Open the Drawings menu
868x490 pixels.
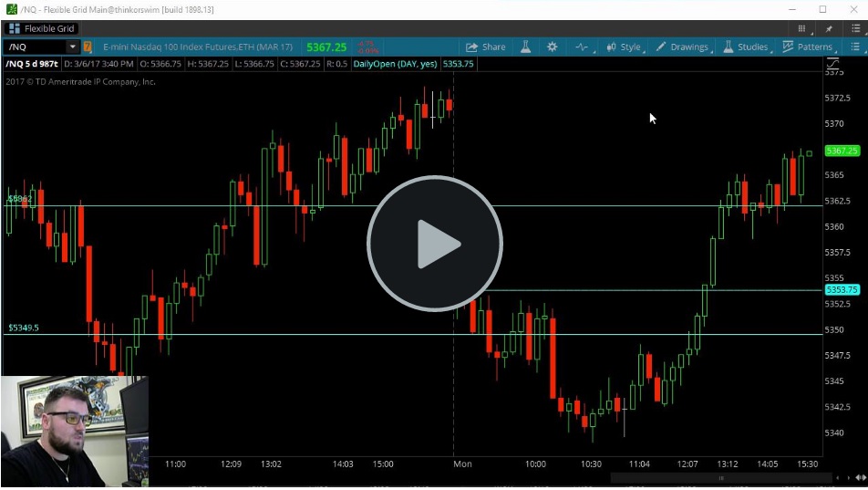(683, 47)
